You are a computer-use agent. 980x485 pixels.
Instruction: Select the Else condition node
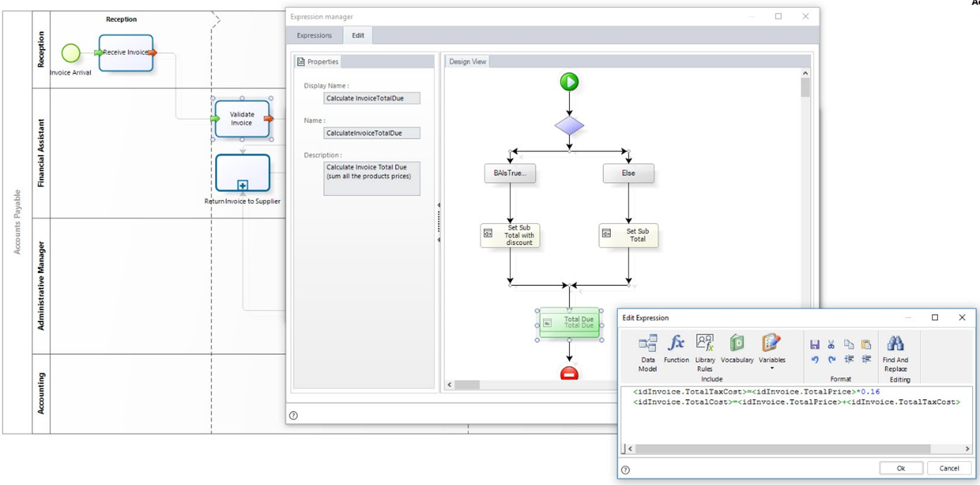tap(628, 173)
